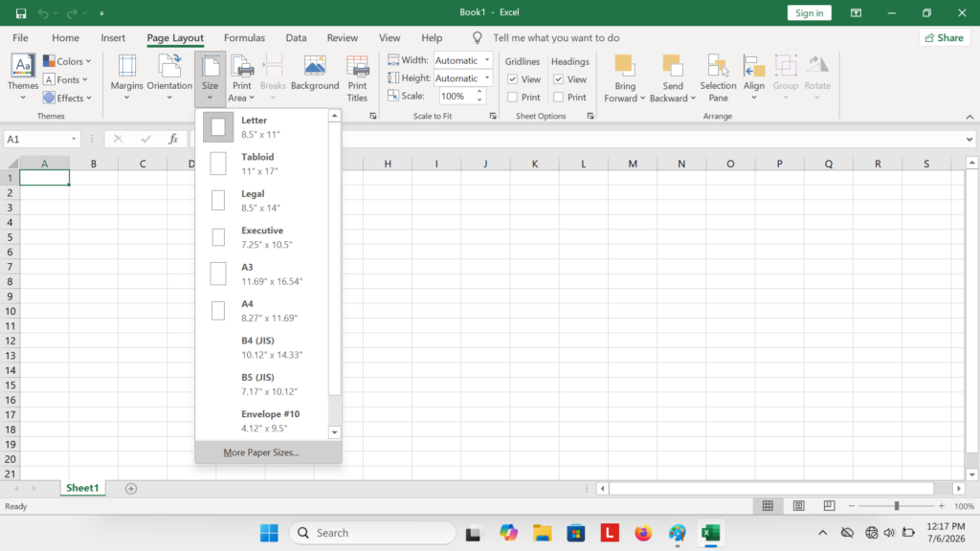Screen dimensions: 980x551
Task: Increase Scale percentage with up stepper
Action: pyautogui.click(x=479, y=93)
